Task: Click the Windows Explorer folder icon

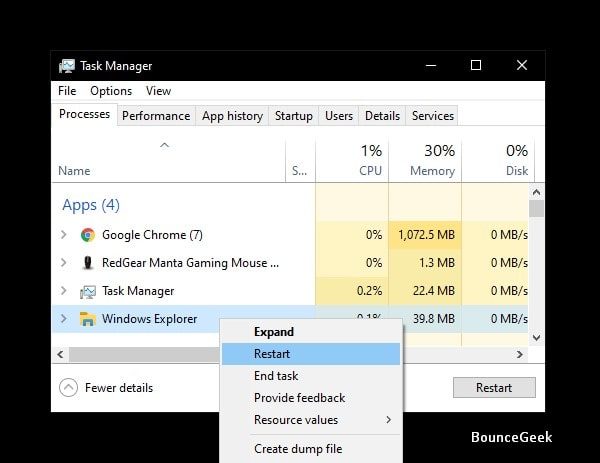Action: (x=88, y=319)
